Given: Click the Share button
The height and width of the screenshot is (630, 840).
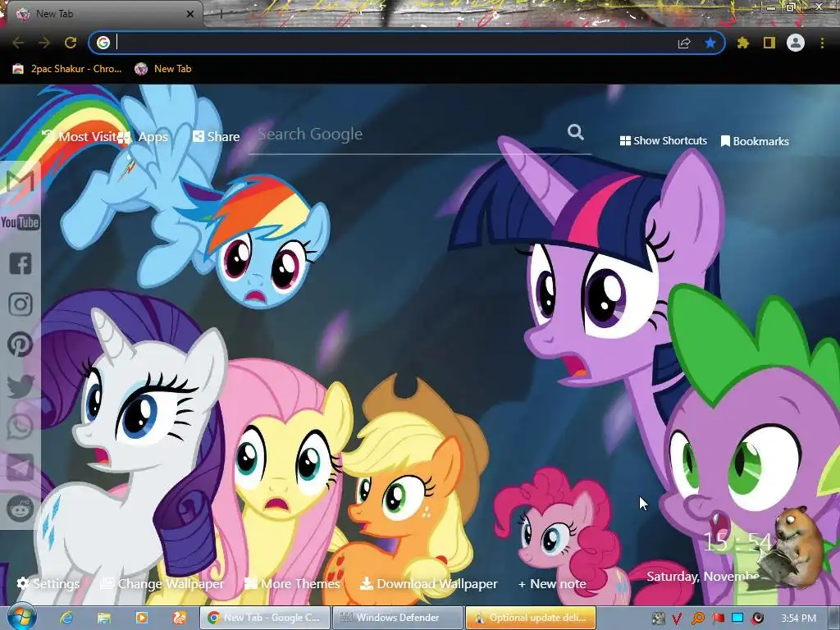Looking at the screenshot, I should [x=217, y=137].
